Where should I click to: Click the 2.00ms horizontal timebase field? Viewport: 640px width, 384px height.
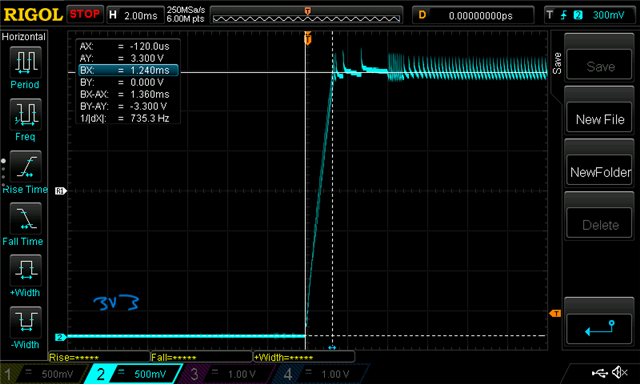point(135,16)
